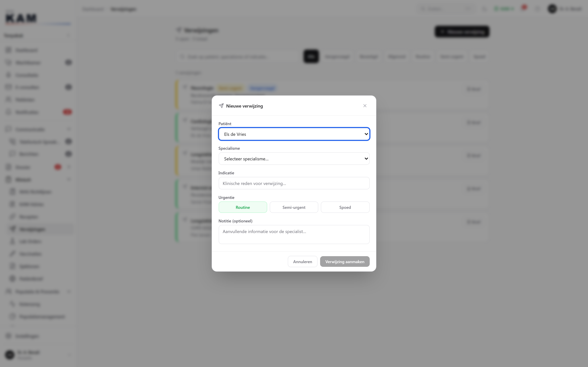Focus the Indicatie text field

click(294, 183)
